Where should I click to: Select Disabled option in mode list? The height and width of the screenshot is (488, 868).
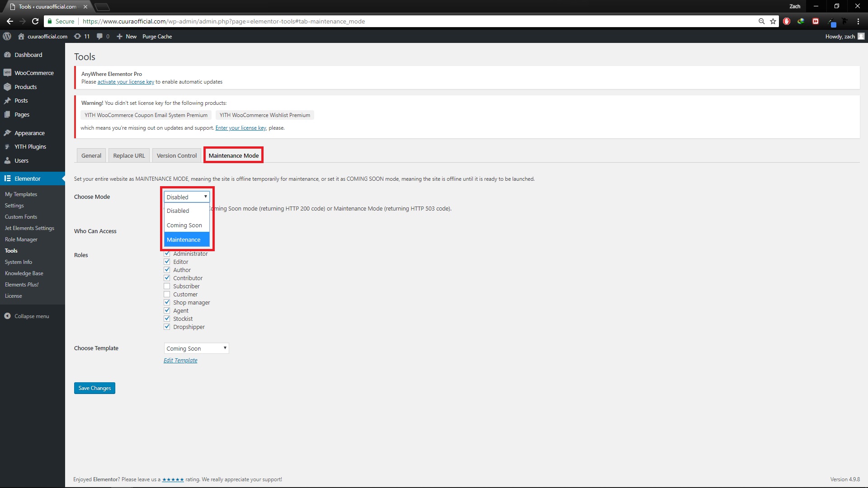coord(187,211)
